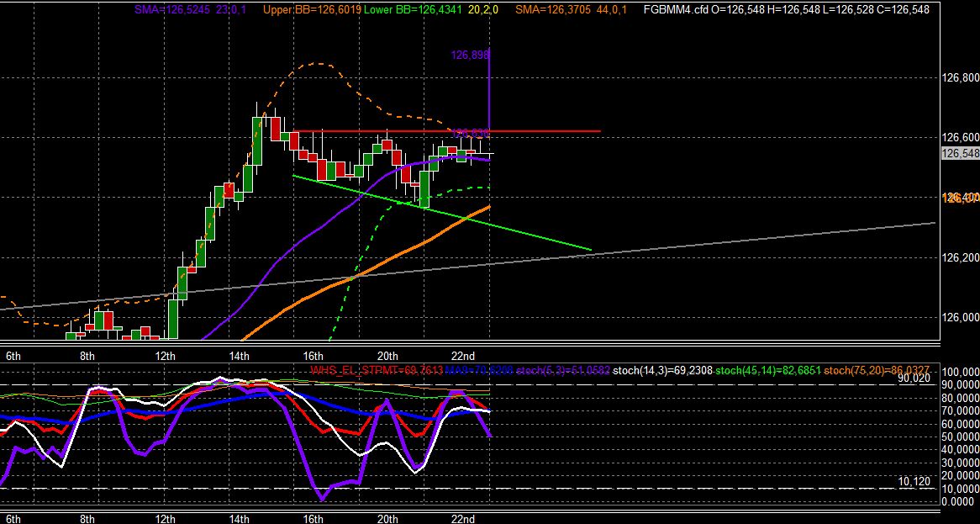Screen dimensions: 980x524
Task: Click the 50,0000 oscillator axis label
Action: tap(959, 437)
